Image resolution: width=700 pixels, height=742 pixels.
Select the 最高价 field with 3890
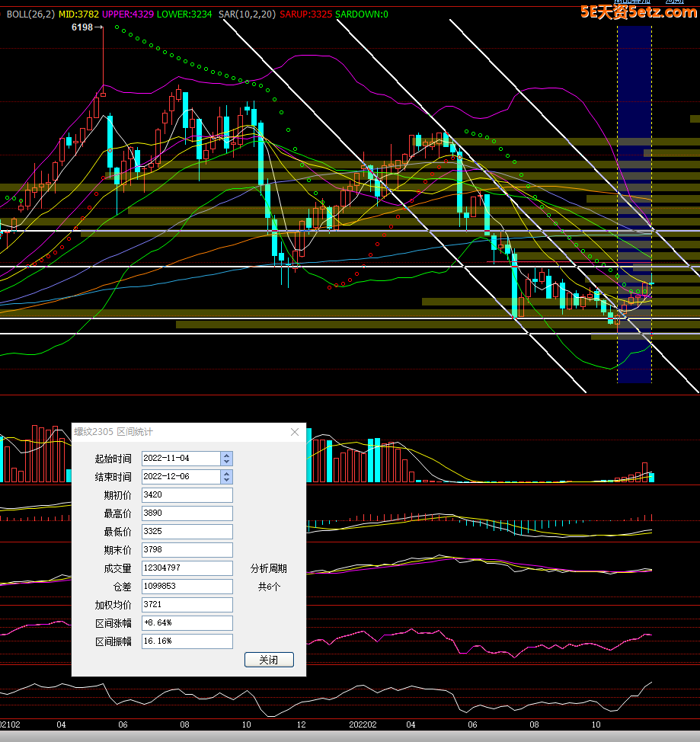187,513
